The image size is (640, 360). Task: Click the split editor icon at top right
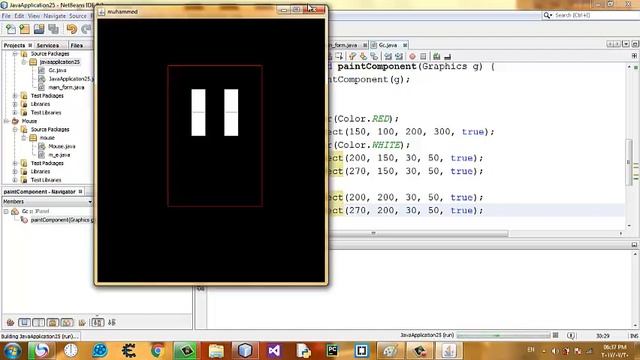[634, 56]
